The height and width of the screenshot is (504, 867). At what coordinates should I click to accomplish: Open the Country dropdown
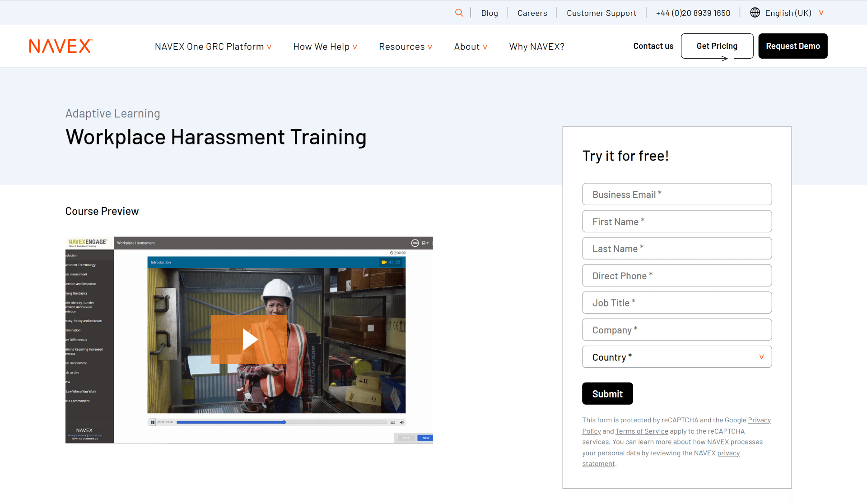[676, 357]
